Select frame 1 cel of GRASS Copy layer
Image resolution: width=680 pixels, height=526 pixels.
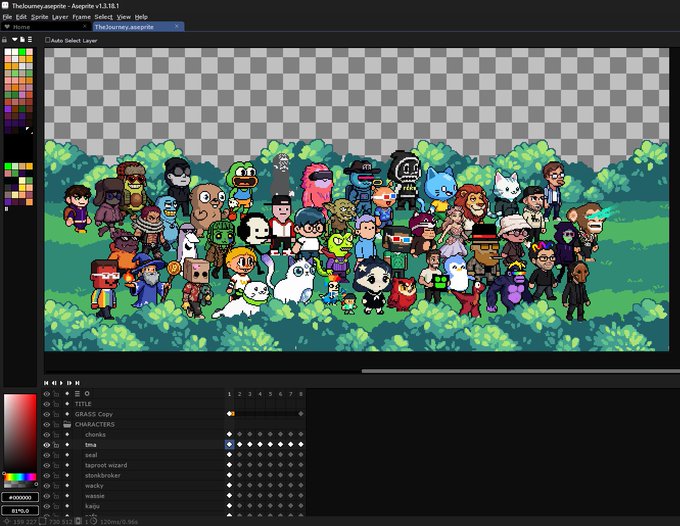(x=229, y=414)
